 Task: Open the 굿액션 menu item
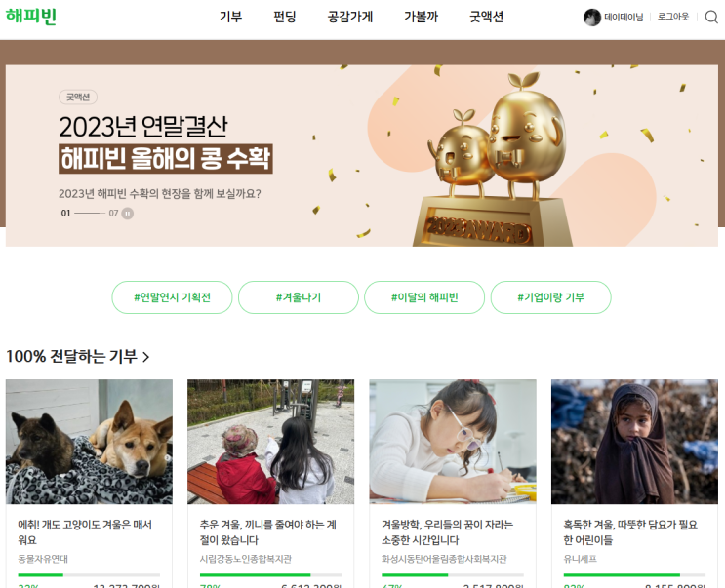pos(486,18)
